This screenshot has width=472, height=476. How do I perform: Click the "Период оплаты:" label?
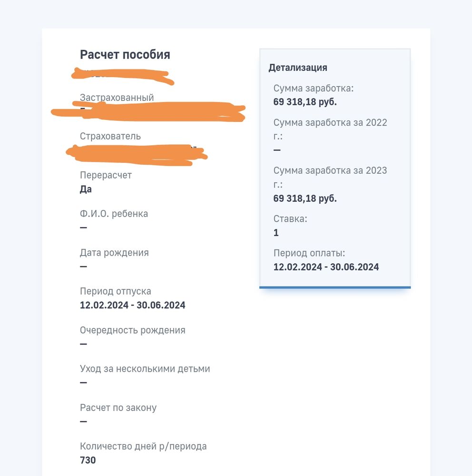click(309, 253)
